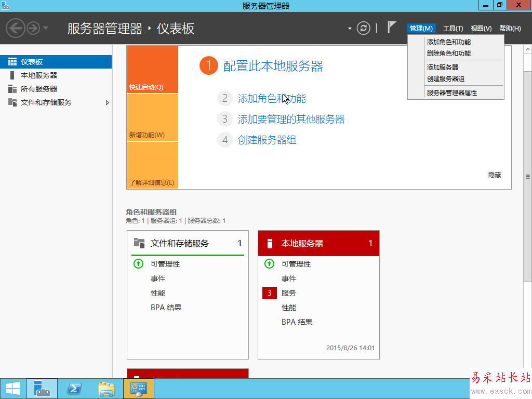Click the 仪表板 grid icon in sidebar
Image resolution: width=532 pixels, height=399 pixels.
click(12, 62)
